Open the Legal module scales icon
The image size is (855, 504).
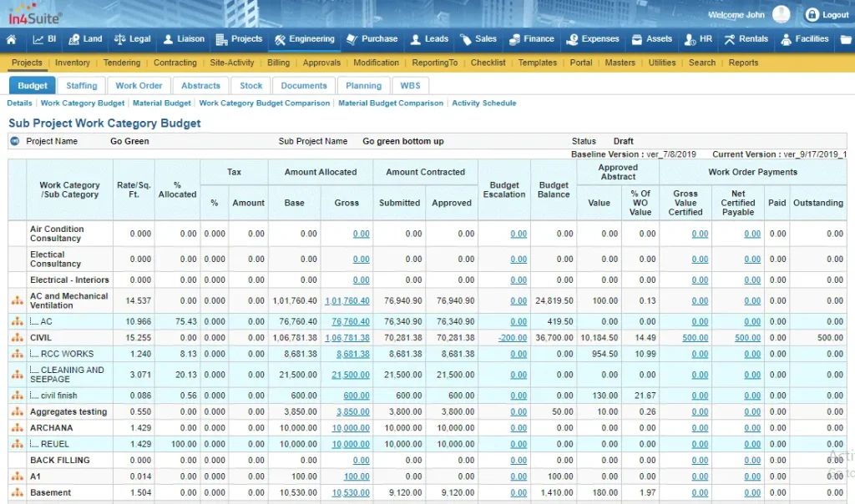pyautogui.click(x=119, y=39)
